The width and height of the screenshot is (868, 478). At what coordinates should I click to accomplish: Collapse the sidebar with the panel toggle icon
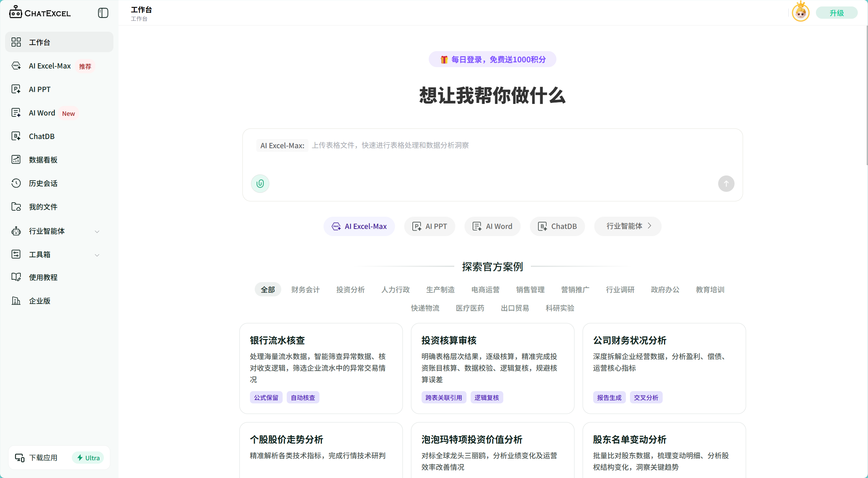pyautogui.click(x=103, y=13)
